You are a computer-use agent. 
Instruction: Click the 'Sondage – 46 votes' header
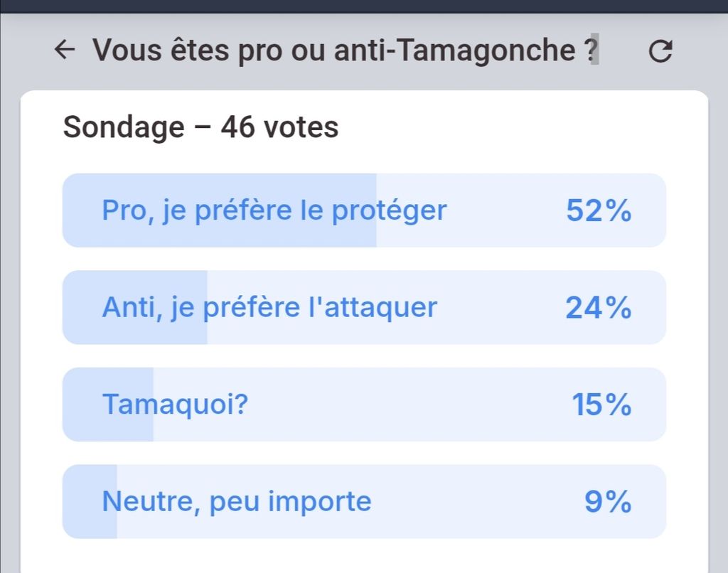coord(200,128)
